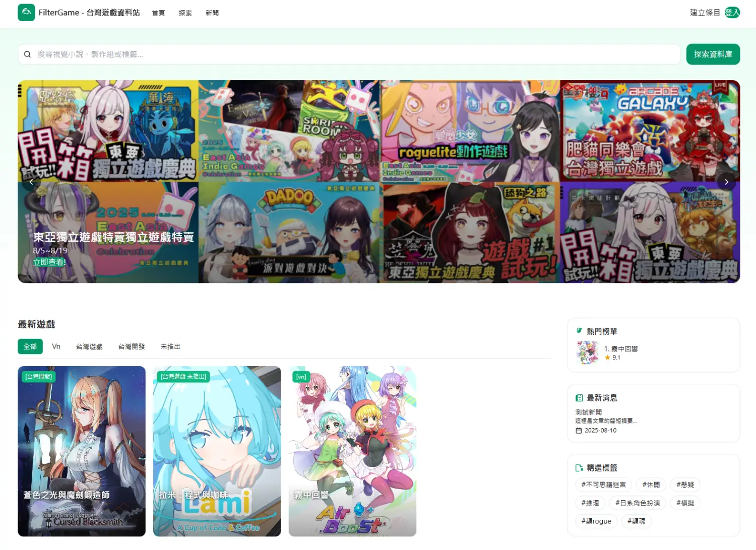Click the 登入 button
This screenshot has width=756, height=550.
coord(732,13)
